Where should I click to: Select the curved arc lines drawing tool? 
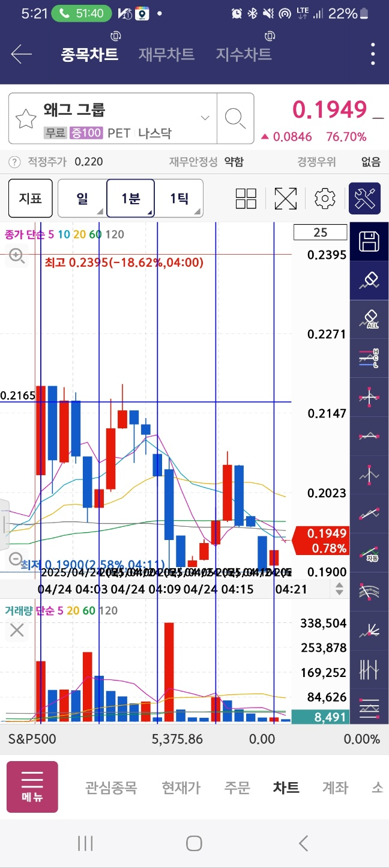tap(369, 590)
